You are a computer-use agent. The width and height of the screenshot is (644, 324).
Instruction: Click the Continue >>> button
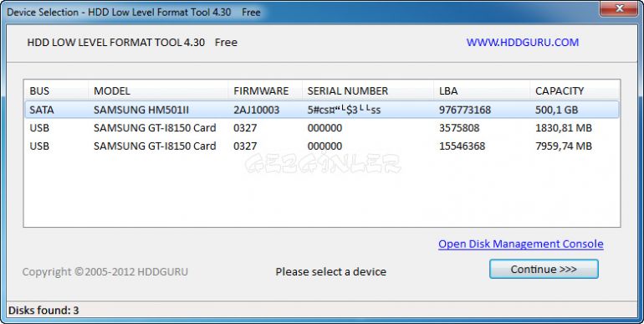[544, 269]
